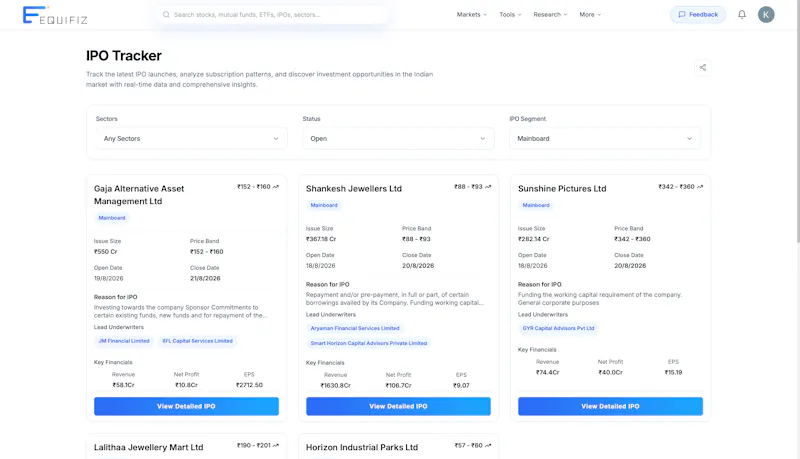800x459 pixels.
Task: Click the ₹2712.50 EPS value
Action: coord(249,385)
